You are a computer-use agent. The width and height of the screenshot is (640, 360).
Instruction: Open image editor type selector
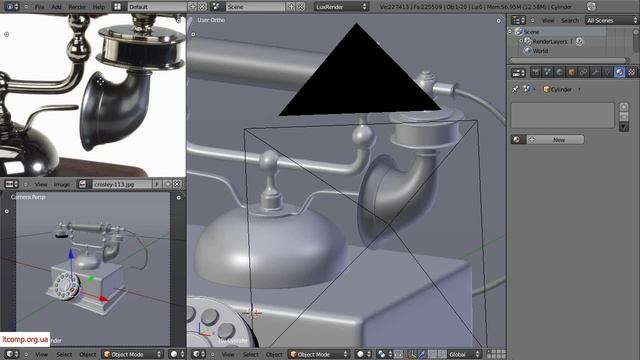pos(11,184)
